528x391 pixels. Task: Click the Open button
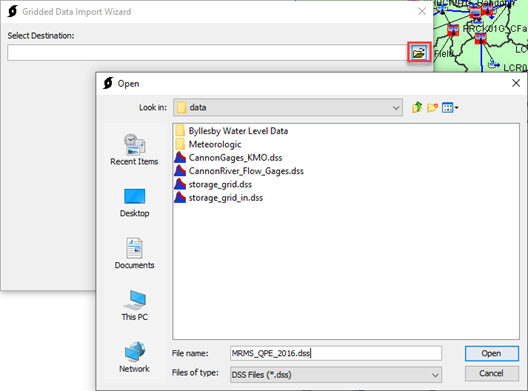tap(492, 353)
